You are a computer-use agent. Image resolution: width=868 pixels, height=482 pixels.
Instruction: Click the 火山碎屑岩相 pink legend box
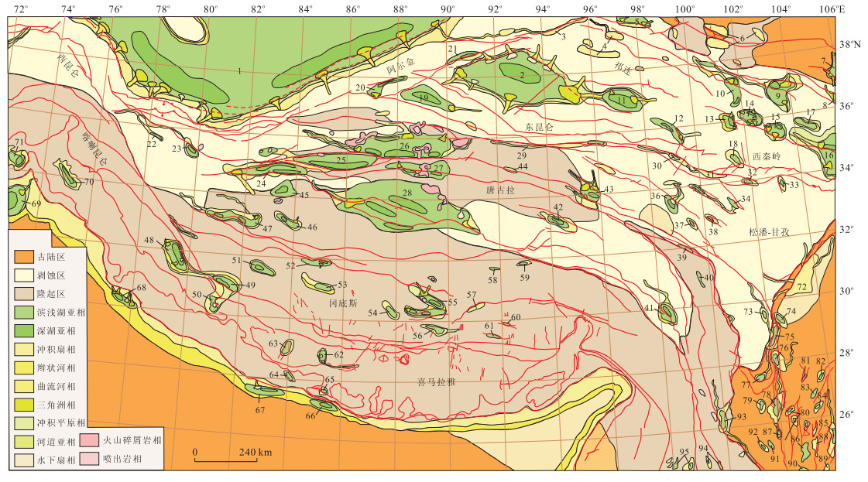point(88,440)
